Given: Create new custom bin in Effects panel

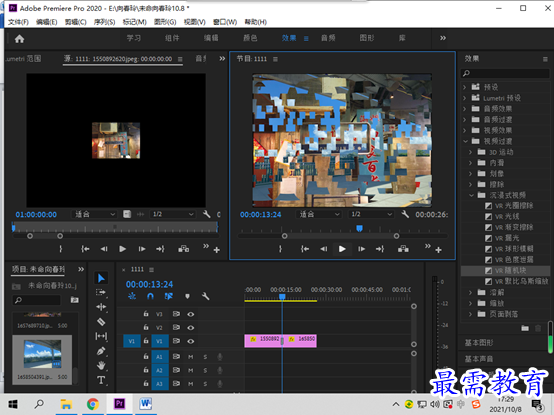Looking at the screenshot, I should click(525, 328).
